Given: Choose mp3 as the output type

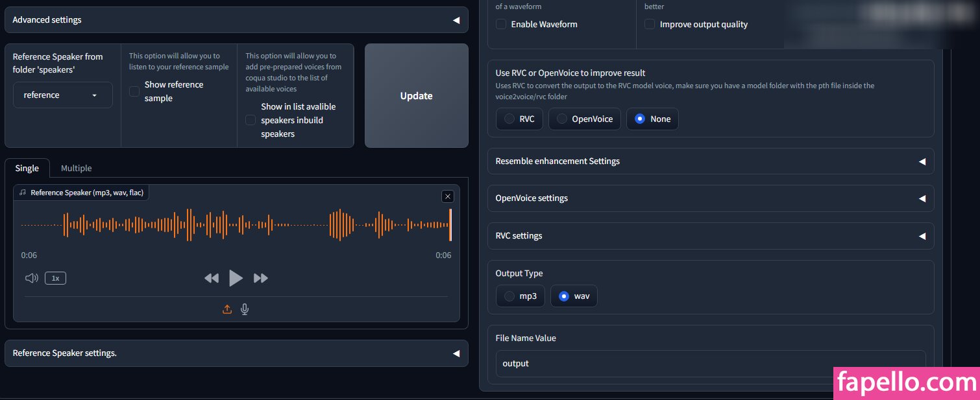Looking at the screenshot, I should coord(509,296).
